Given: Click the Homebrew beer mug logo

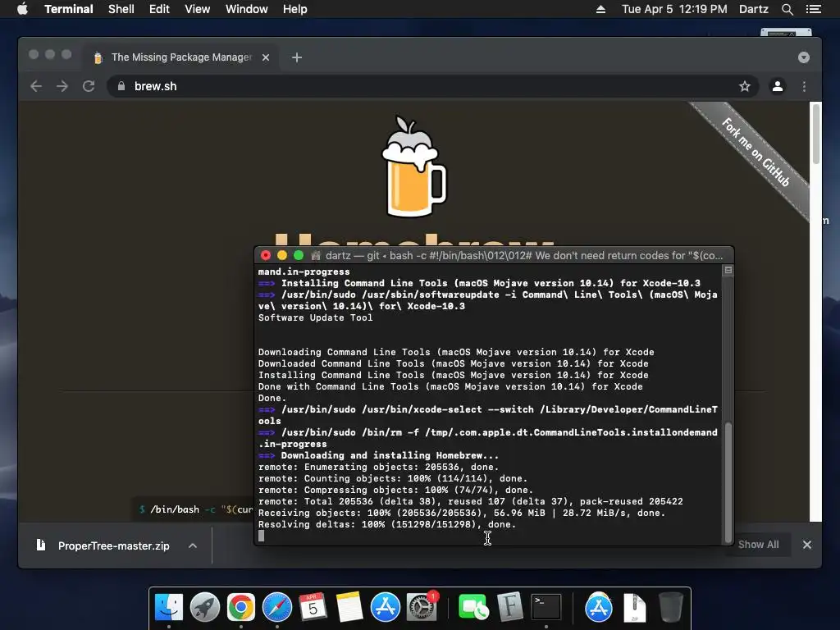Looking at the screenshot, I should [x=413, y=167].
